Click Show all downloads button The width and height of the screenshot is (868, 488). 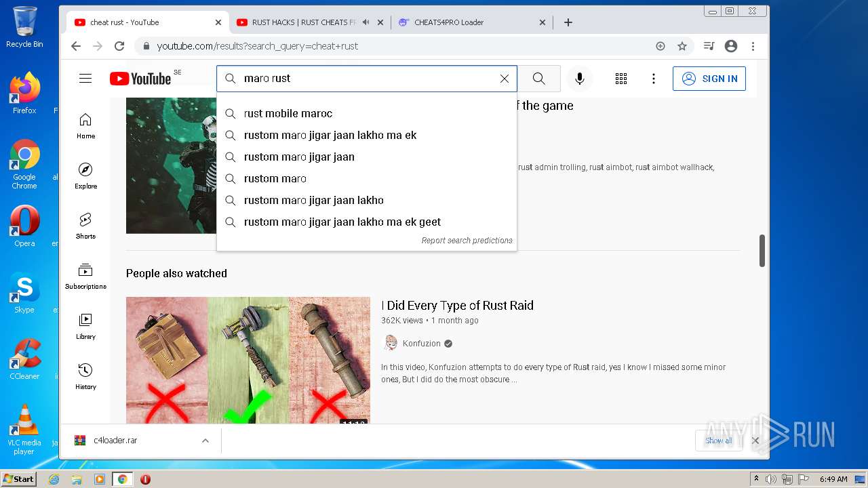[719, 441]
